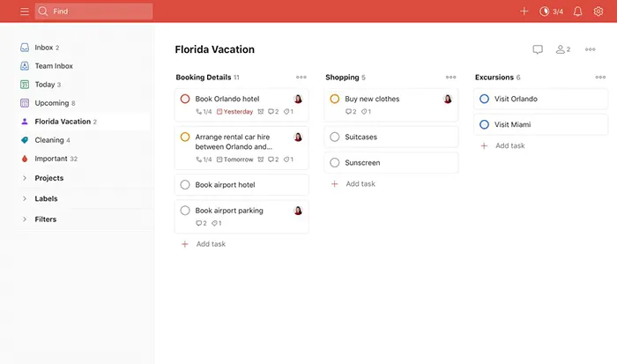Open the Visit Miami task title

(x=512, y=124)
